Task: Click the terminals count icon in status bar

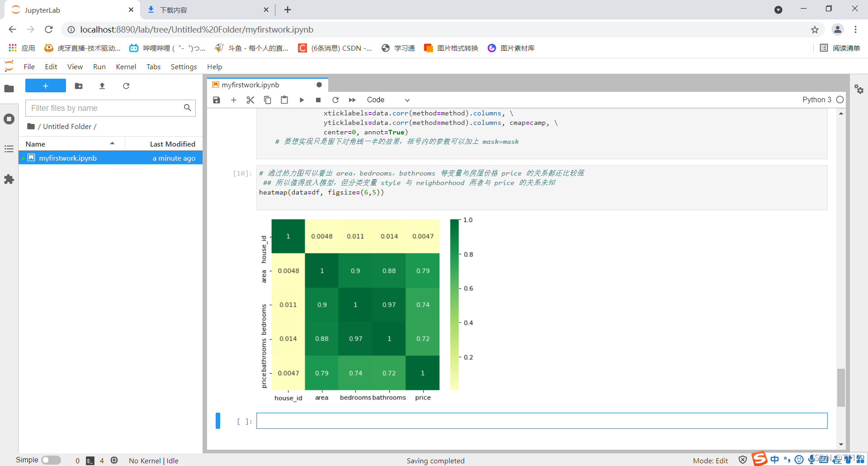Action: [x=90, y=461]
